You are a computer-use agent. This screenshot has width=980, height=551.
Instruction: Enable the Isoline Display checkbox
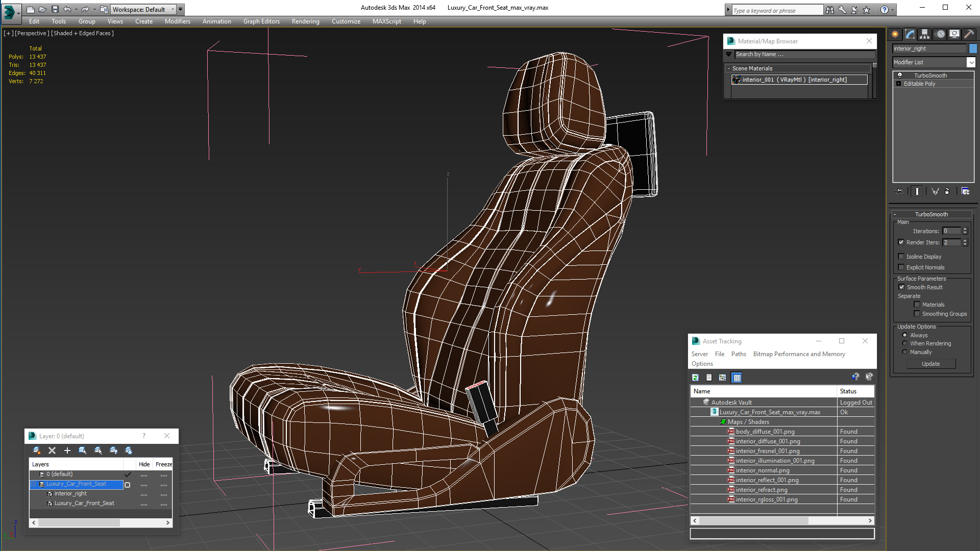[x=901, y=257]
